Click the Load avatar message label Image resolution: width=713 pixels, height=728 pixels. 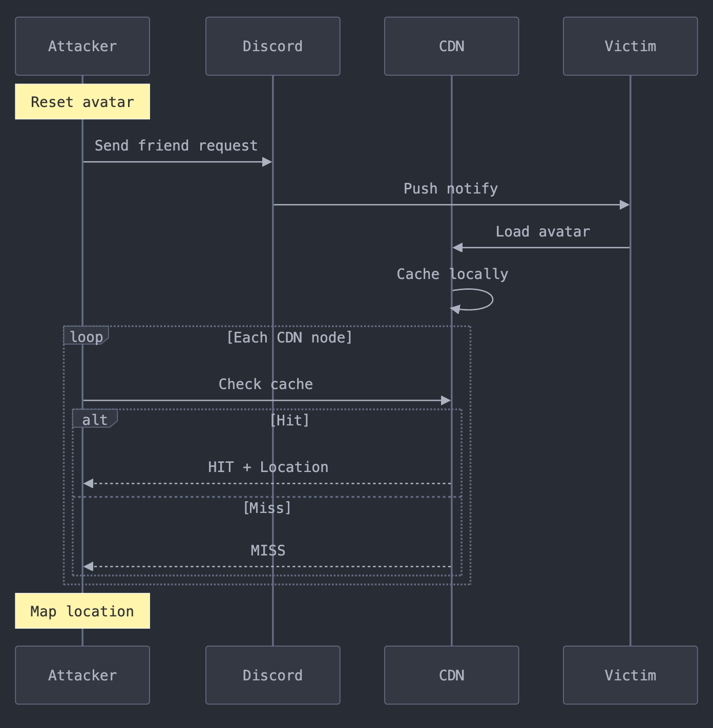542,232
